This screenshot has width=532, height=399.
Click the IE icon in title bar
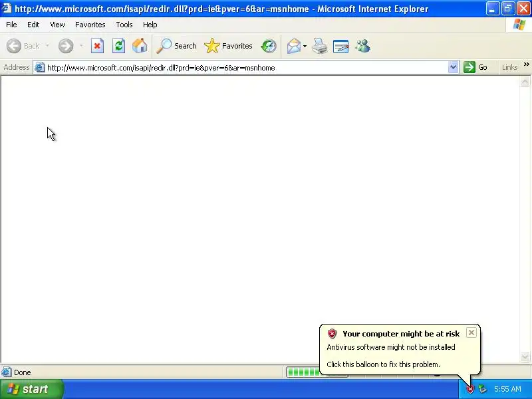[7, 8]
